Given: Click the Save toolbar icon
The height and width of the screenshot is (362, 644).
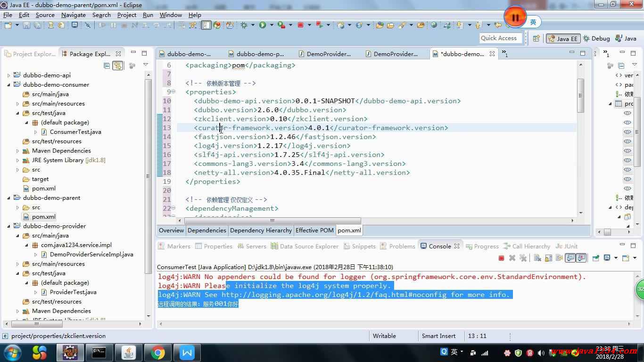Looking at the screenshot, I should pyautogui.click(x=26, y=25).
